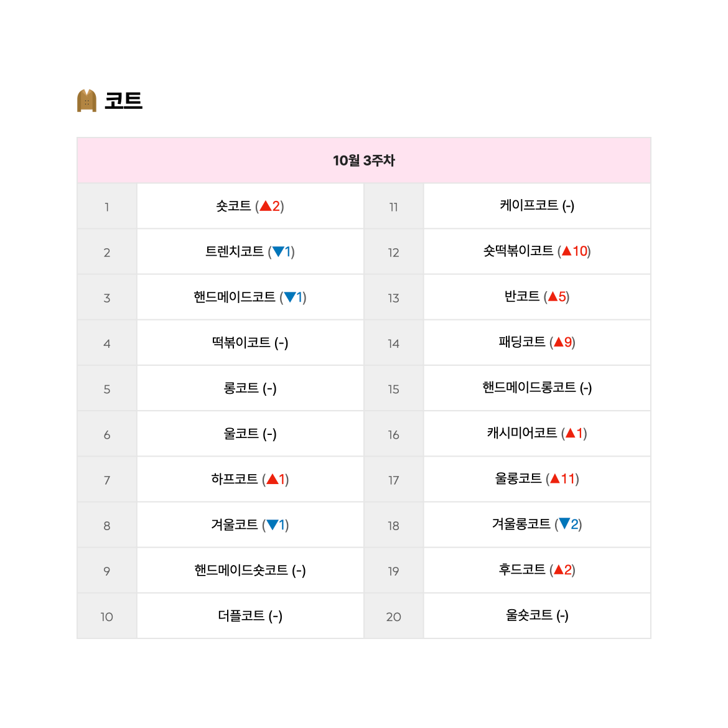Open the 떡볶이코트 keyword link
The height and width of the screenshot is (728, 728).
[241, 343]
